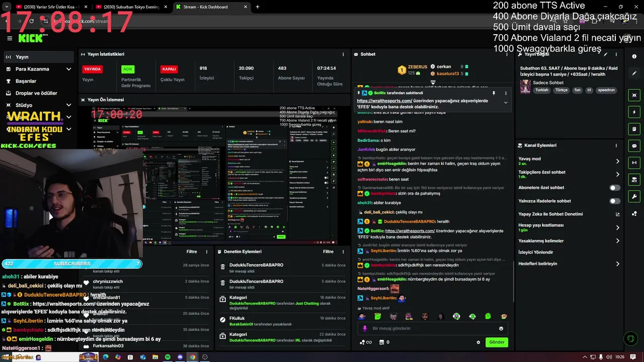
Task: Click the shop icon next to 0
Action: [381, 342]
